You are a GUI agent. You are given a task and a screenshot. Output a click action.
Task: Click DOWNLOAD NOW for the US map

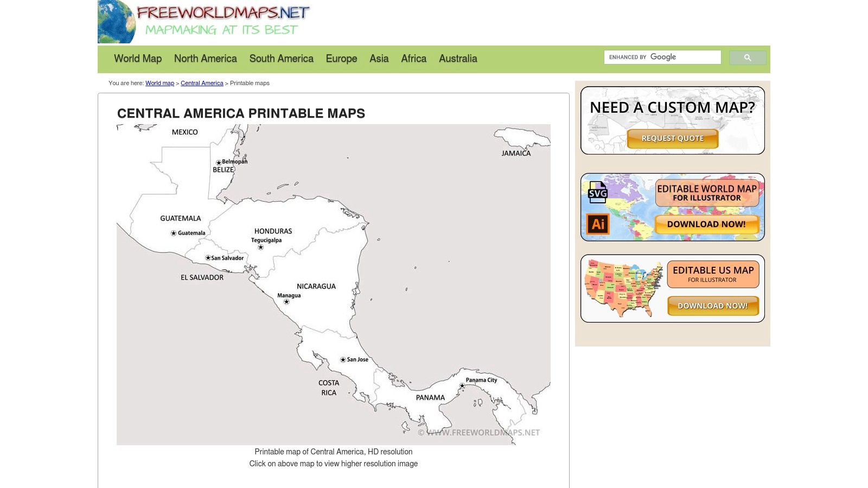pos(712,306)
